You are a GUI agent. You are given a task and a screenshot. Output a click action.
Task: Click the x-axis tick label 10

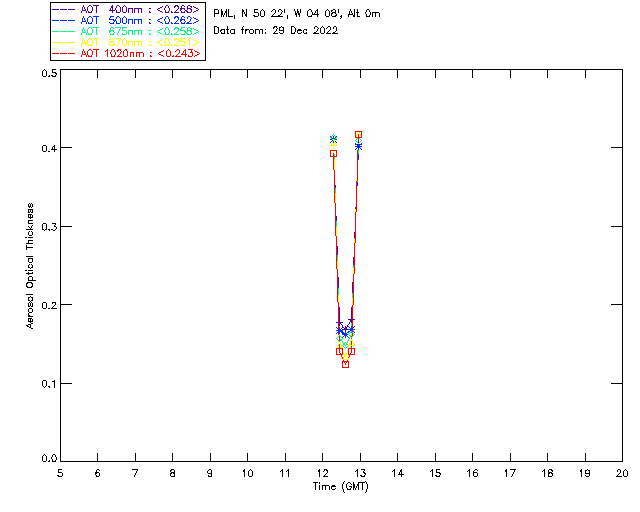point(247,473)
